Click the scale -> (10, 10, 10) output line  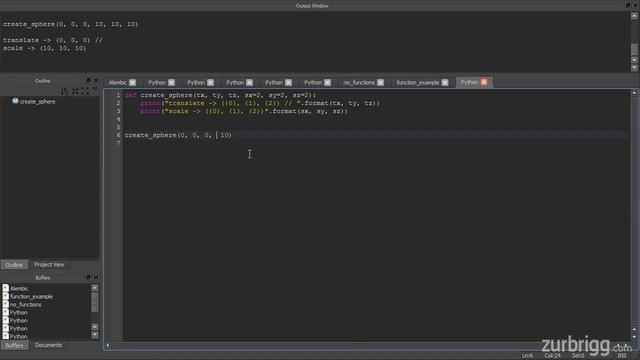44,48
